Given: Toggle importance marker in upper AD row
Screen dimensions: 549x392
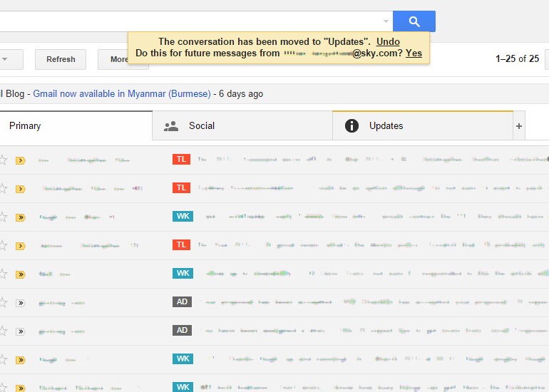Looking at the screenshot, I should pyautogui.click(x=20, y=303).
